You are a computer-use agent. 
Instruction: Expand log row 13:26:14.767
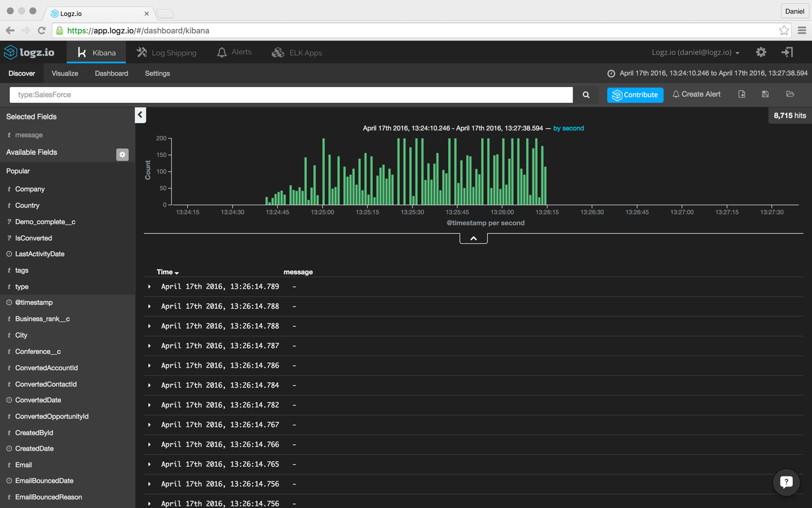[x=149, y=425]
